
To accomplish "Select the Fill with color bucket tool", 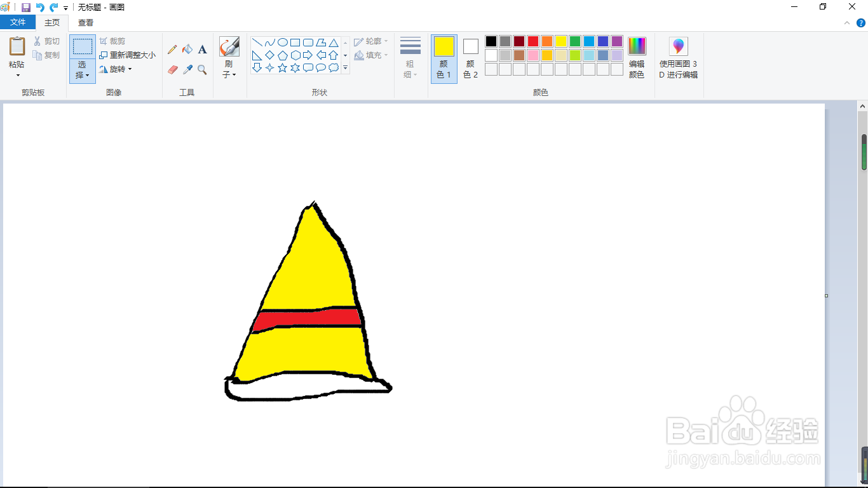I will coord(187,50).
